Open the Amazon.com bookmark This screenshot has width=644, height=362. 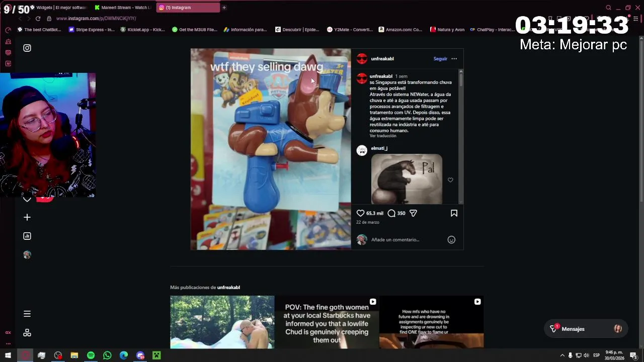[x=400, y=30]
